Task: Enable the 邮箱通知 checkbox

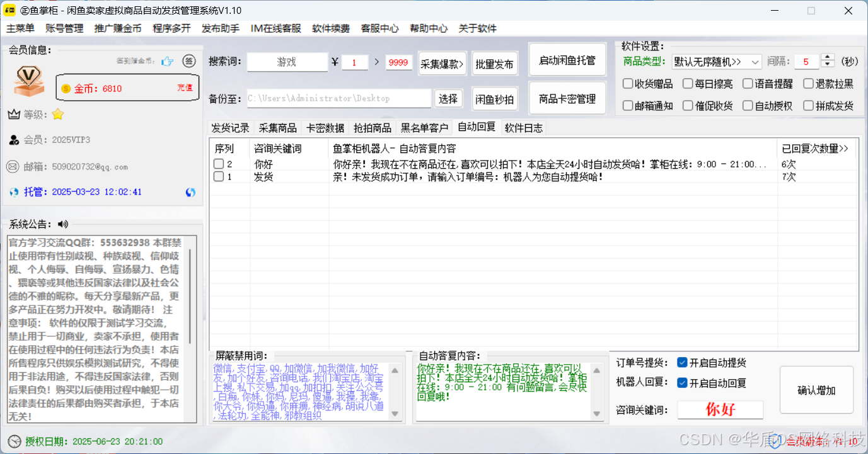Action: pos(628,106)
